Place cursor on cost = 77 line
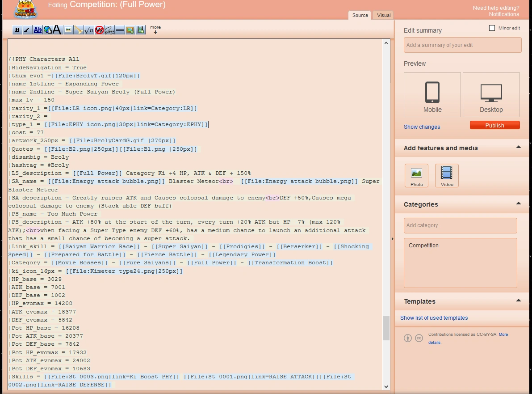The width and height of the screenshot is (532, 394). point(26,132)
